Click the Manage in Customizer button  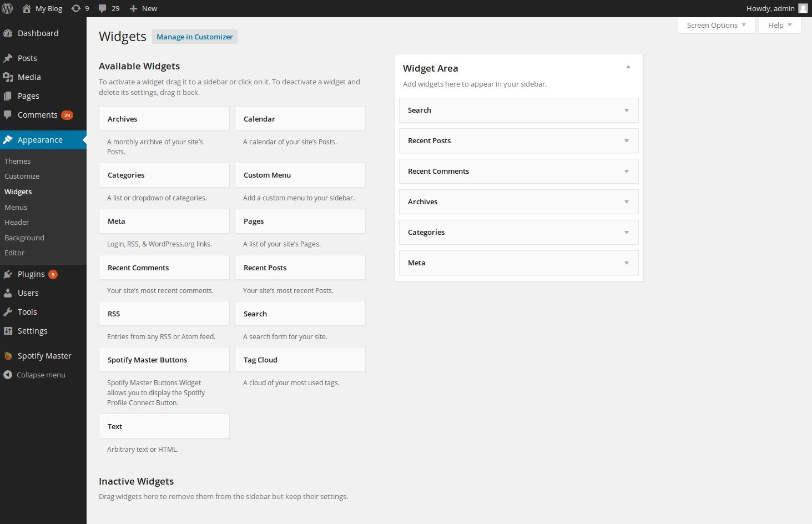pos(195,37)
